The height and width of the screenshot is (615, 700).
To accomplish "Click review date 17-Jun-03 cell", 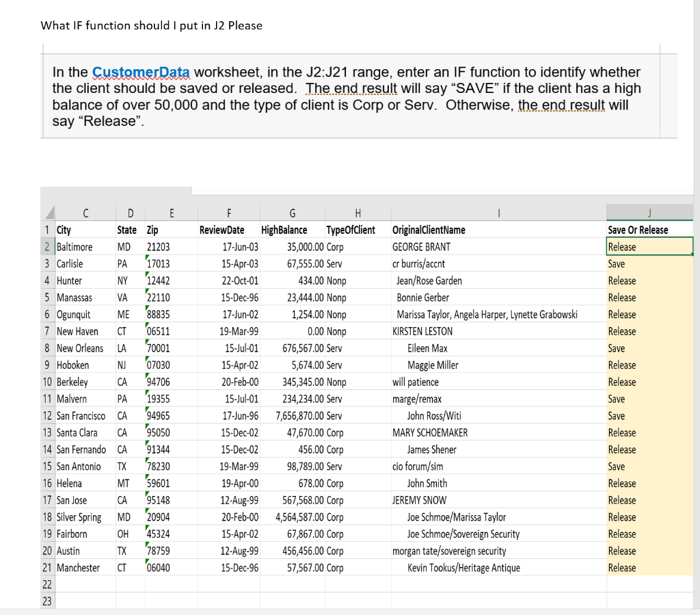I will (x=229, y=246).
